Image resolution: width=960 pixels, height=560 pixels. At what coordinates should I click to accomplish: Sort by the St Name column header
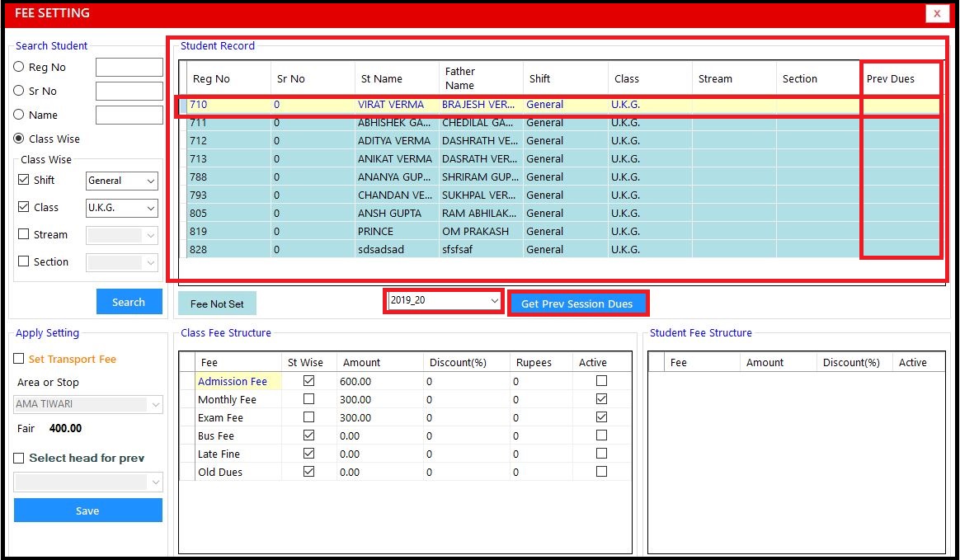click(381, 79)
